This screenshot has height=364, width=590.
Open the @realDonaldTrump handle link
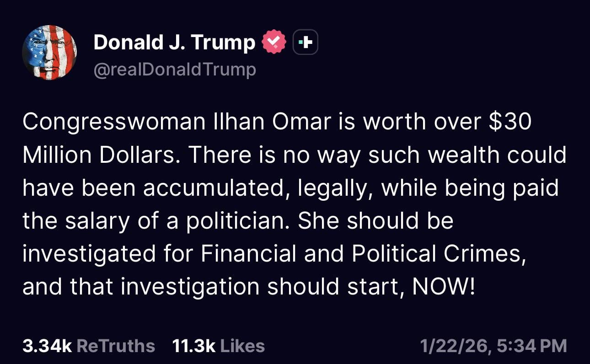click(x=175, y=70)
